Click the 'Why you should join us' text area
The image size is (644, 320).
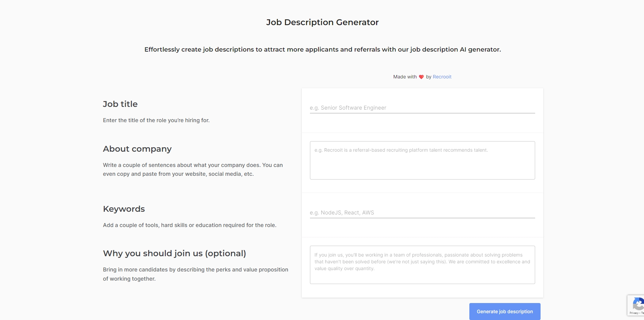[x=422, y=265]
